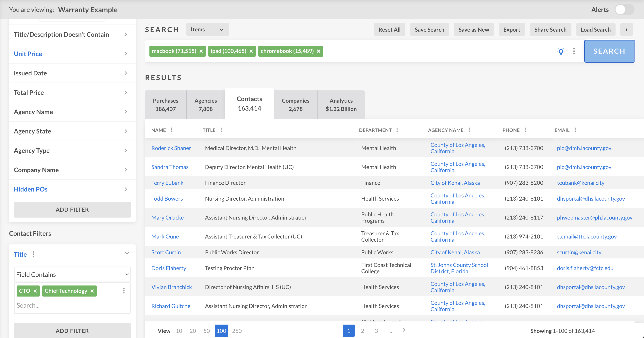This screenshot has width=644, height=338.
Task: Click the Export button
Action: point(512,29)
